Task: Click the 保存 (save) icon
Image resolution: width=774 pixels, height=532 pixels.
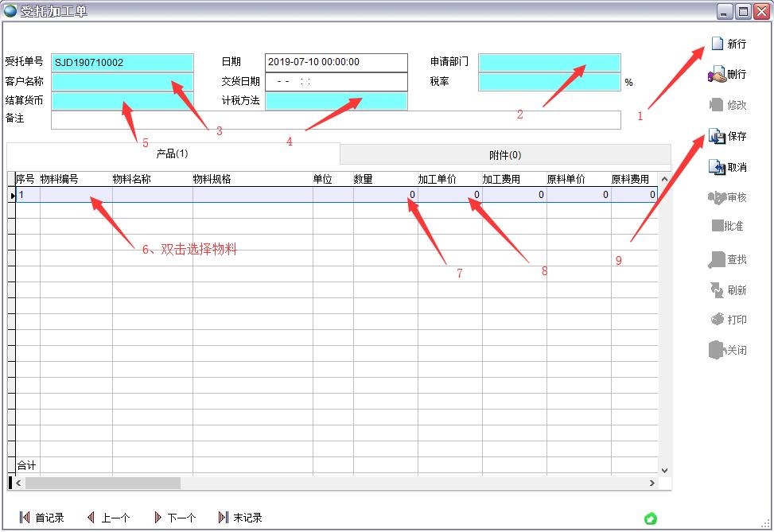Action: (729, 135)
